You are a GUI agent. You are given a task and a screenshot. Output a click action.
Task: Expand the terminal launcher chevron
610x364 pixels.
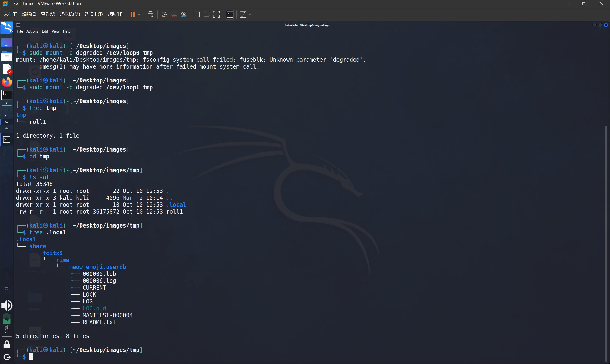tap(7, 103)
